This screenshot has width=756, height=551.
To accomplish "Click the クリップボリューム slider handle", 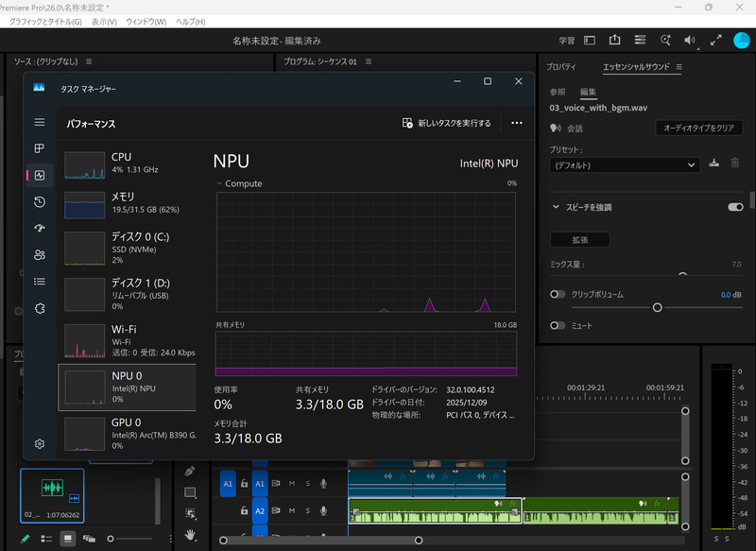I will [657, 307].
